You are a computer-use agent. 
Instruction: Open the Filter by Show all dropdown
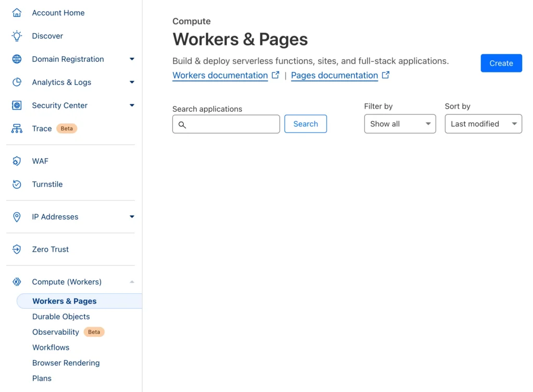400,124
